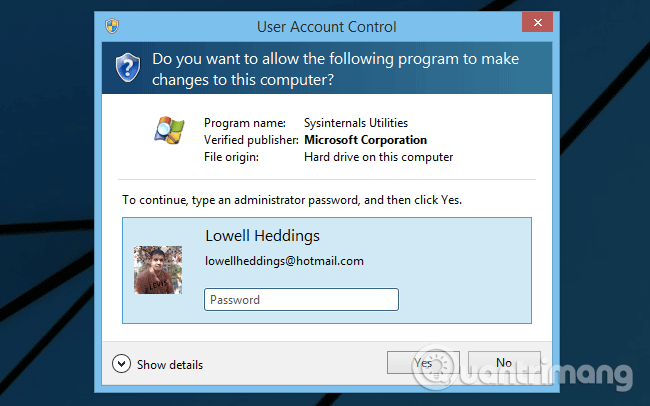Click the Hard drive on this computer text
The image size is (650, 406).
pos(378,157)
